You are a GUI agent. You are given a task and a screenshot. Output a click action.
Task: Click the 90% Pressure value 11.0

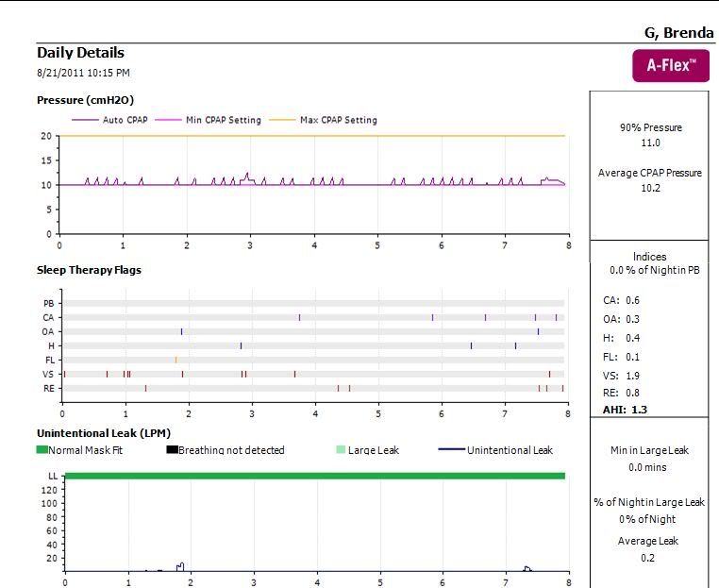point(650,143)
